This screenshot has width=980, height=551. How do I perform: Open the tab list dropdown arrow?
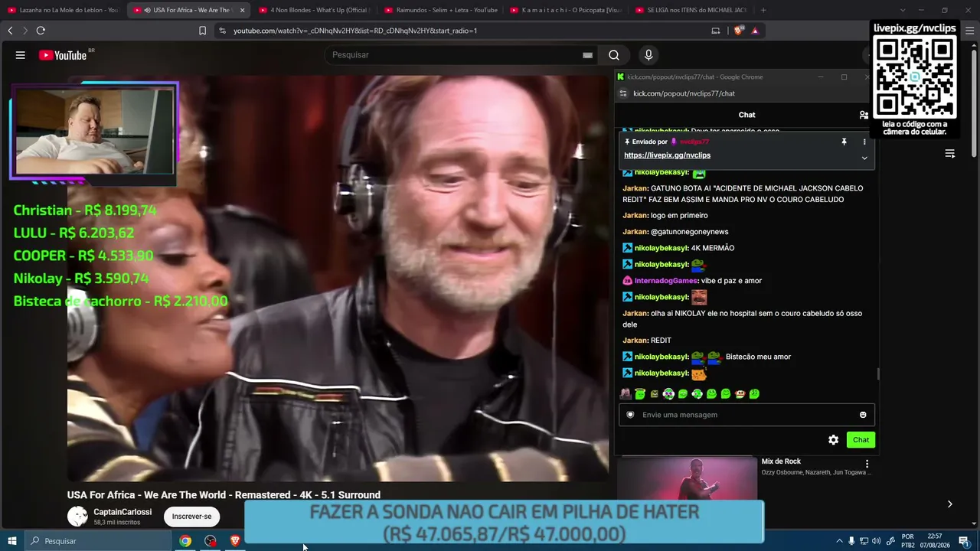pyautogui.click(x=902, y=10)
